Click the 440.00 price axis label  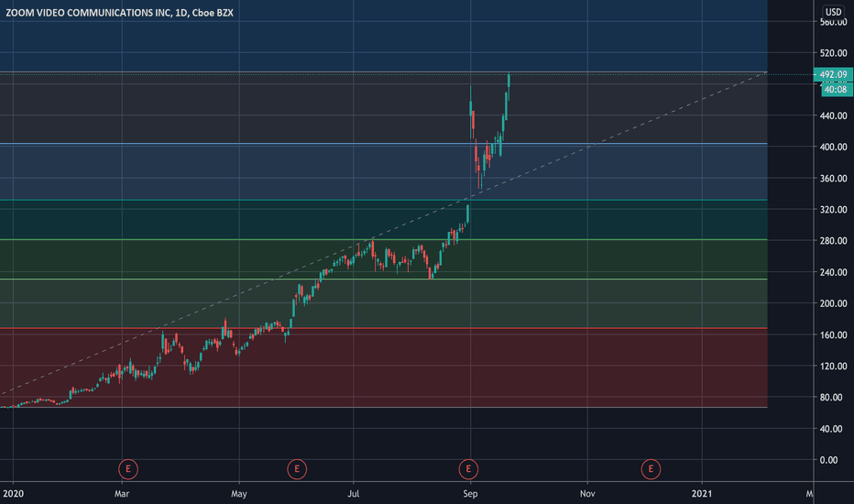tap(833, 115)
